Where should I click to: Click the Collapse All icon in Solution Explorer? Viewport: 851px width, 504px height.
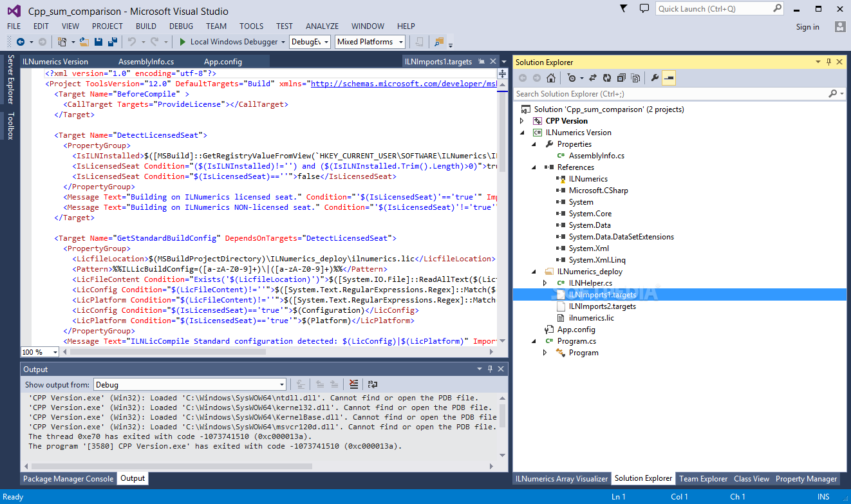pyautogui.click(x=621, y=78)
